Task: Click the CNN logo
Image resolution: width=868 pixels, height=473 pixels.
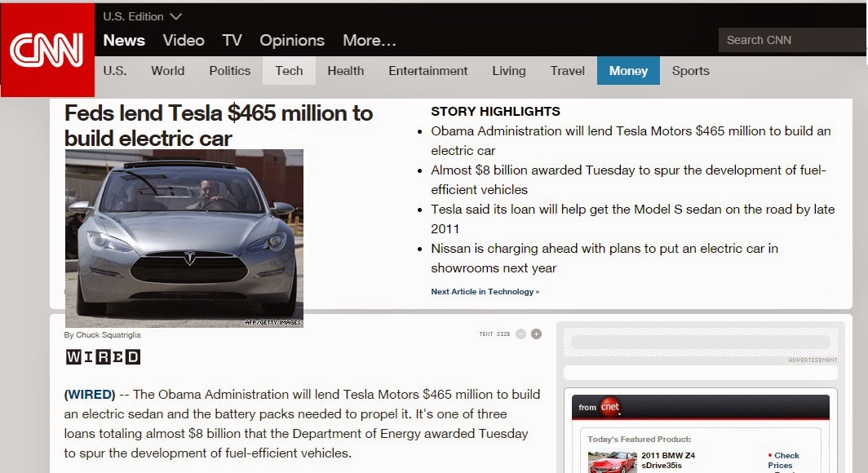Action: click(x=47, y=50)
